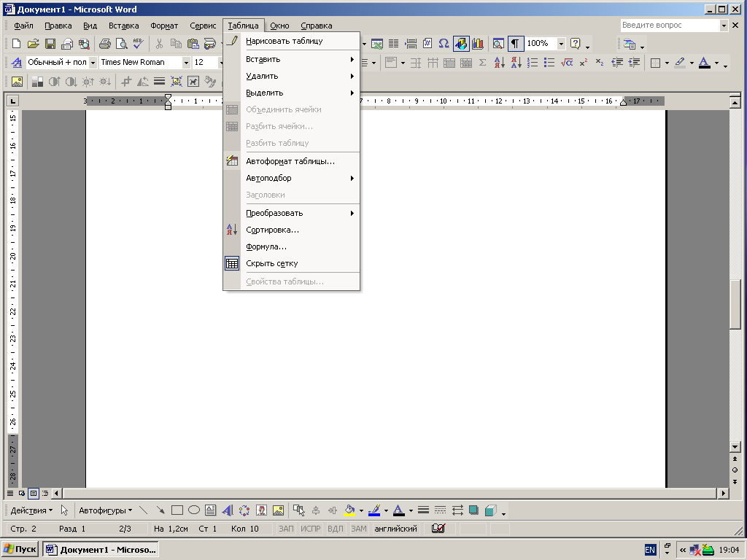
Task: Click the highlight color marker icon
Action: click(x=680, y=63)
